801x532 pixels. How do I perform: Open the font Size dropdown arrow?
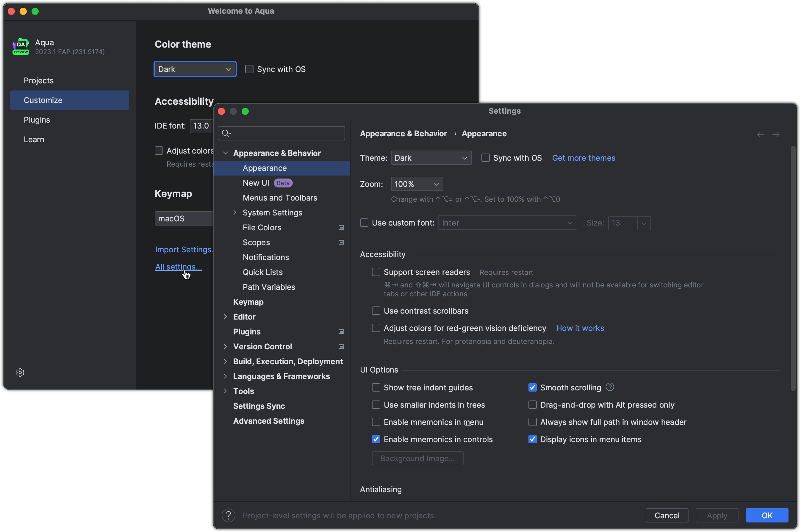tap(644, 223)
